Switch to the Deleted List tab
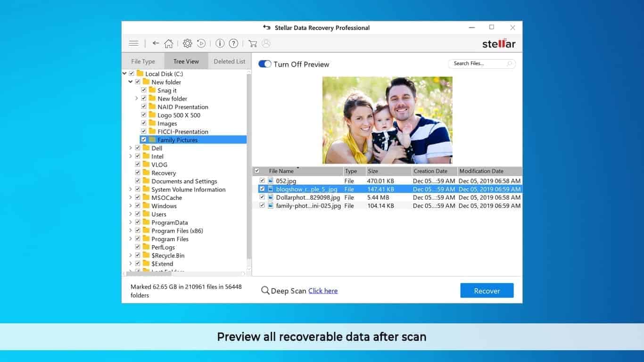The width and height of the screenshot is (644, 362). 230,61
